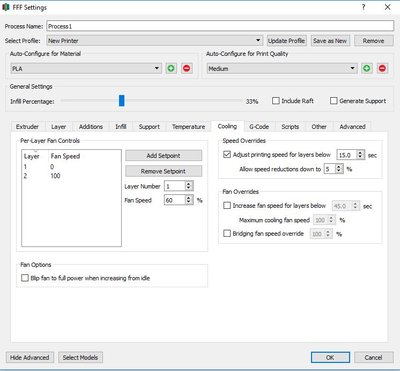
Task: Toggle Blip fan to full power option
Action: pos(25,278)
